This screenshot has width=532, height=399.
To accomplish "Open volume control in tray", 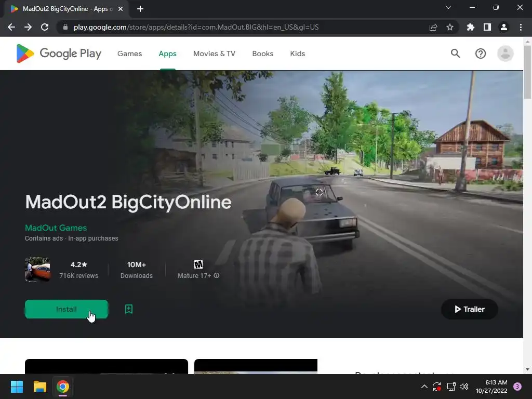I will [464, 387].
